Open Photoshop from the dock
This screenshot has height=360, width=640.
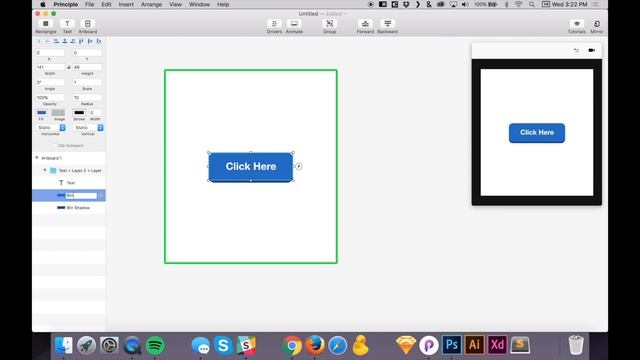(451, 345)
